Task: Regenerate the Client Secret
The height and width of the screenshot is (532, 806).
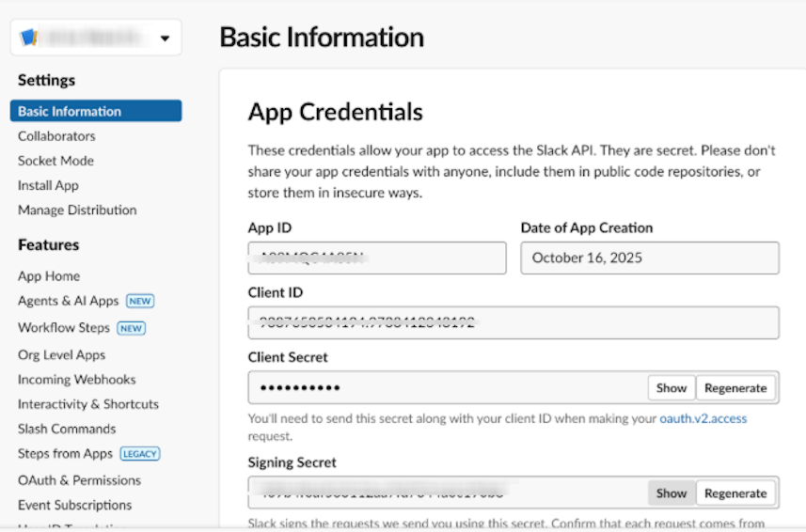Action: coord(735,387)
